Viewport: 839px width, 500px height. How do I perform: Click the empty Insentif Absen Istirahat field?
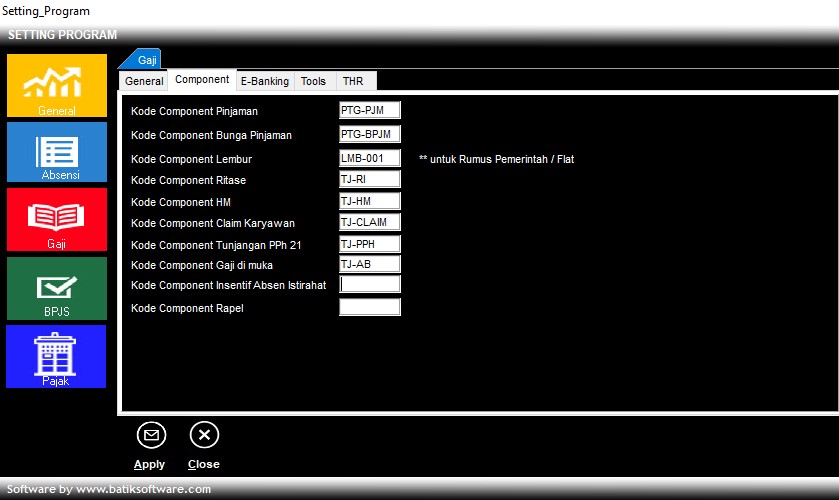[x=369, y=285]
